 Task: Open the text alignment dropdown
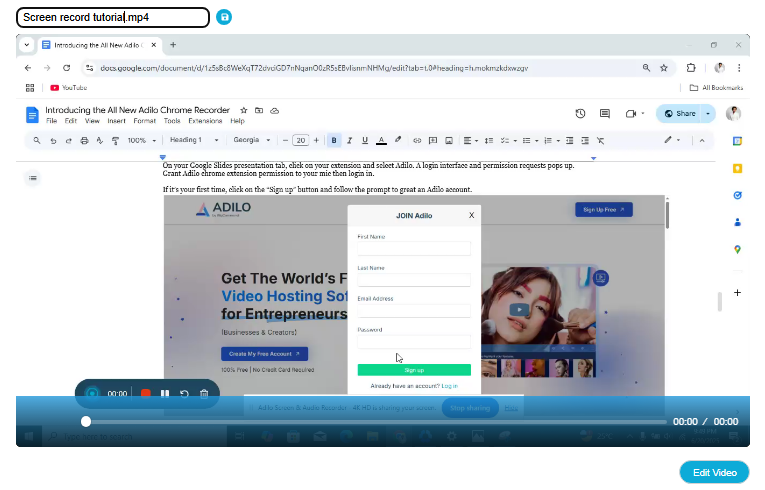tap(470, 141)
